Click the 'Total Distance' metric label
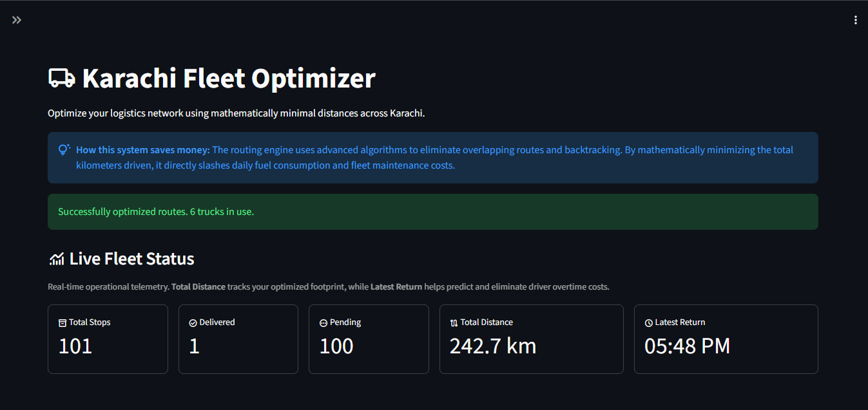The width and height of the screenshot is (868, 410). click(487, 322)
